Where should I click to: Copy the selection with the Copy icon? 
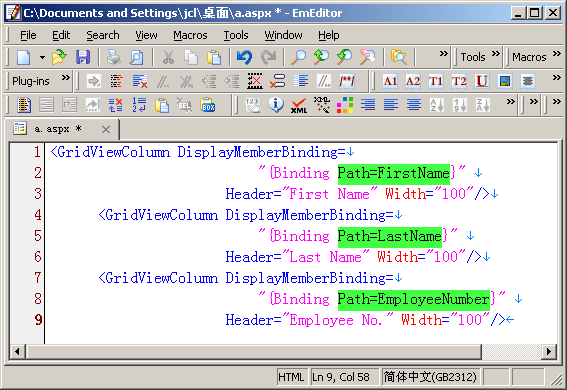[191, 57]
